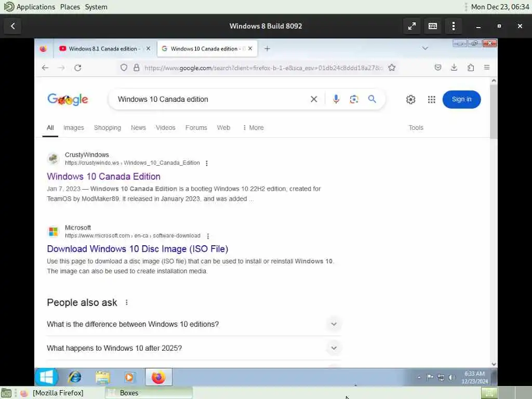
Task: Click Firefox back navigation arrow
Action: 45,68
